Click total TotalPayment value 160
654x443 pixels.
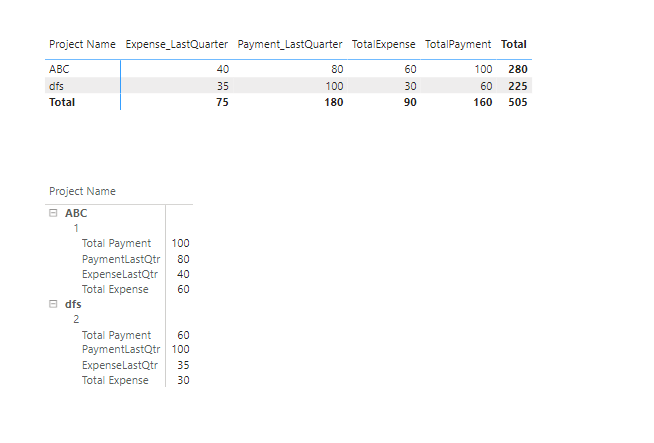point(483,102)
